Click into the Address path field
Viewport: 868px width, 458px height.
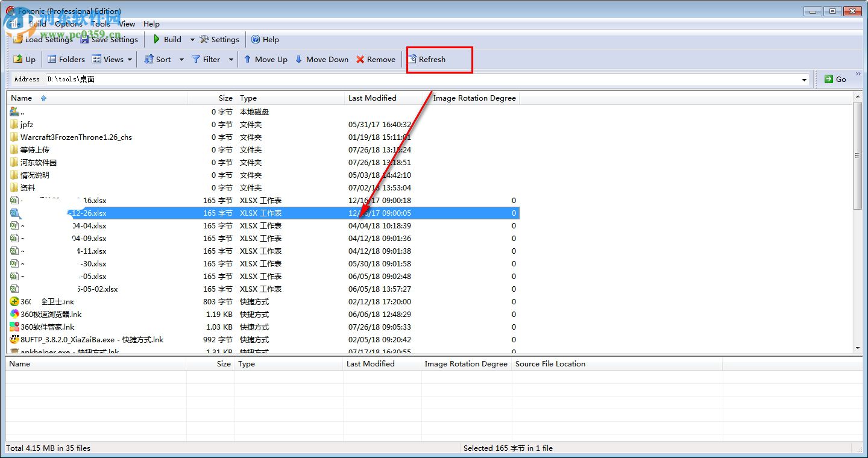(422, 80)
